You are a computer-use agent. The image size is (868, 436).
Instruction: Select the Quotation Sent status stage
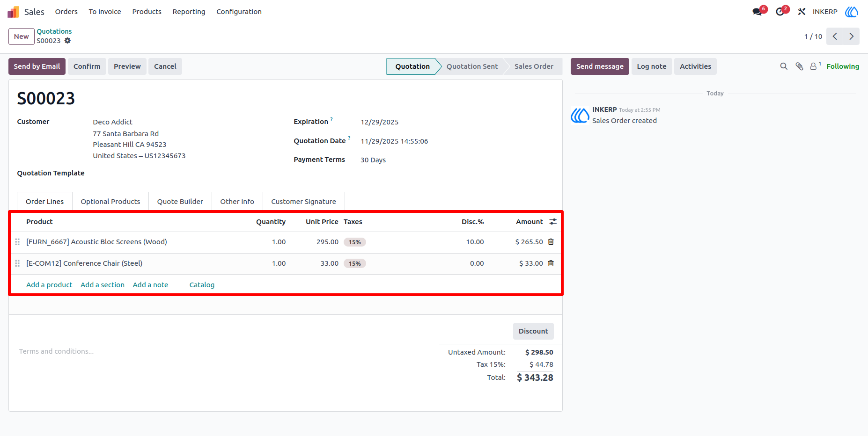[472, 66]
